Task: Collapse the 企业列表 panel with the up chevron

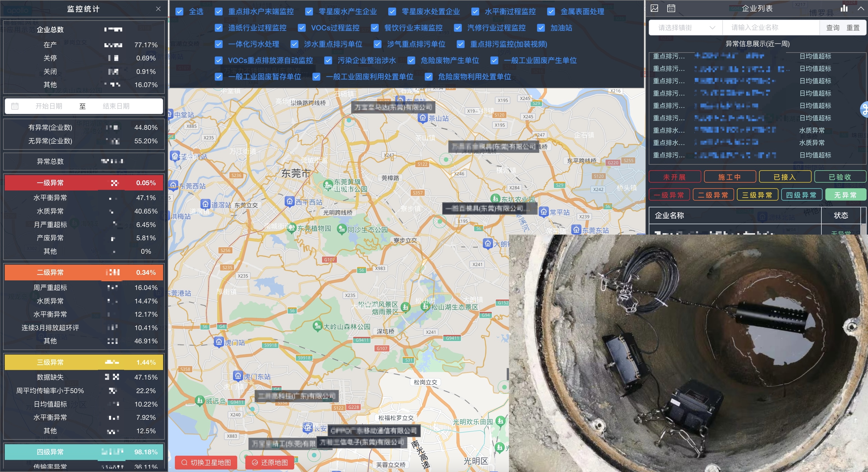Action: [x=861, y=9]
